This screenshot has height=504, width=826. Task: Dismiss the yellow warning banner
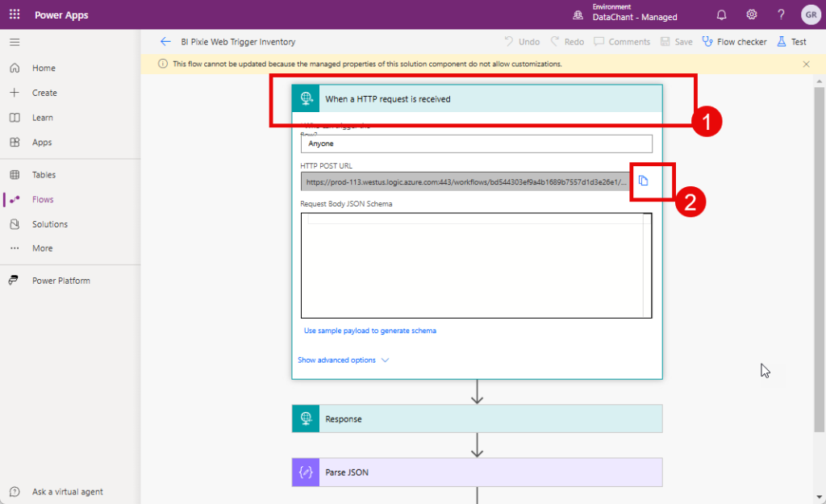click(x=806, y=64)
